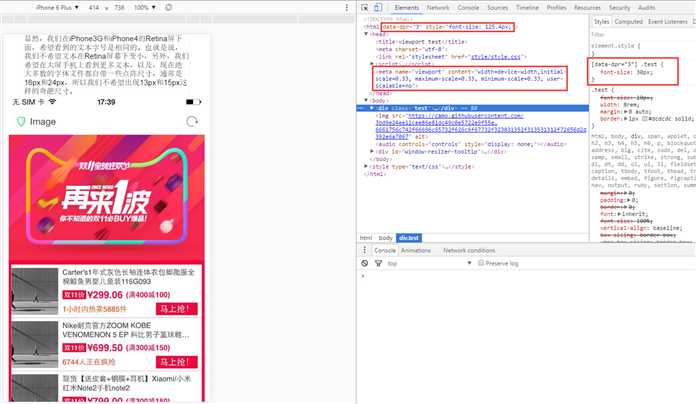The height and width of the screenshot is (404, 696).
Task: Click the meta viewport element line
Action: [x=470, y=78]
